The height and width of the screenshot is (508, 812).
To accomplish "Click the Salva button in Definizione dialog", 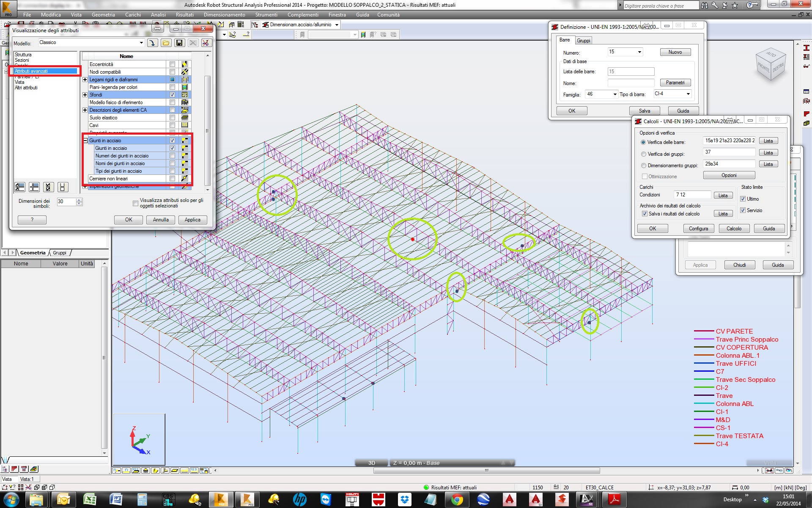I will (645, 111).
